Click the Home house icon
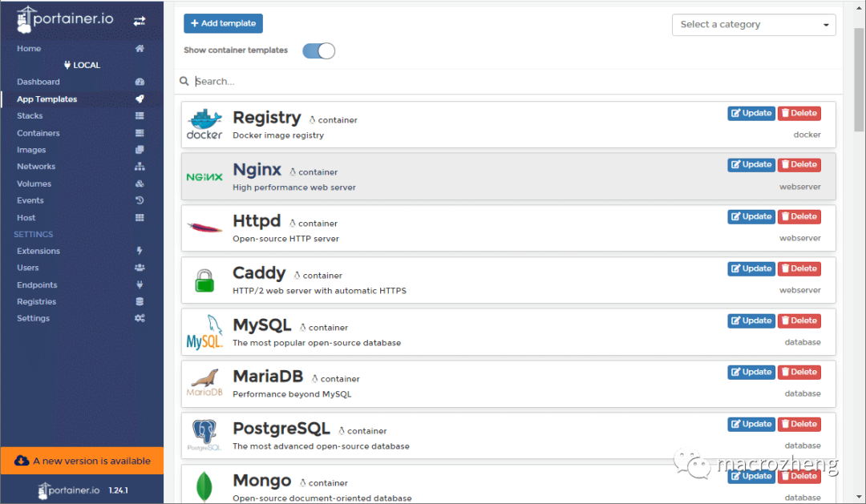Screen dimensions: 866x504 [x=140, y=49]
